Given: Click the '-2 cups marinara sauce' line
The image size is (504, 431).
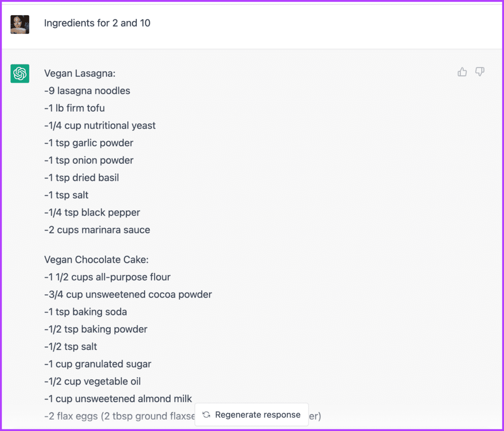Looking at the screenshot, I should (x=97, y=230).
